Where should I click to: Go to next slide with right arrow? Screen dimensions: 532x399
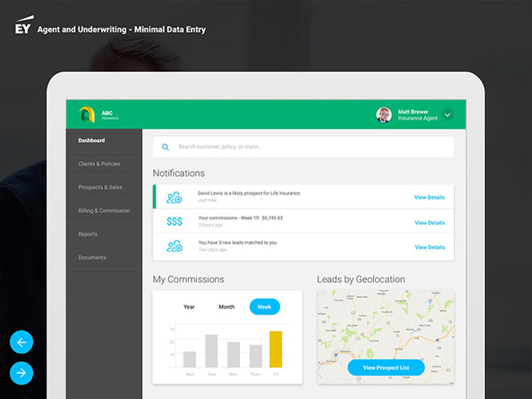pos(21,373)
